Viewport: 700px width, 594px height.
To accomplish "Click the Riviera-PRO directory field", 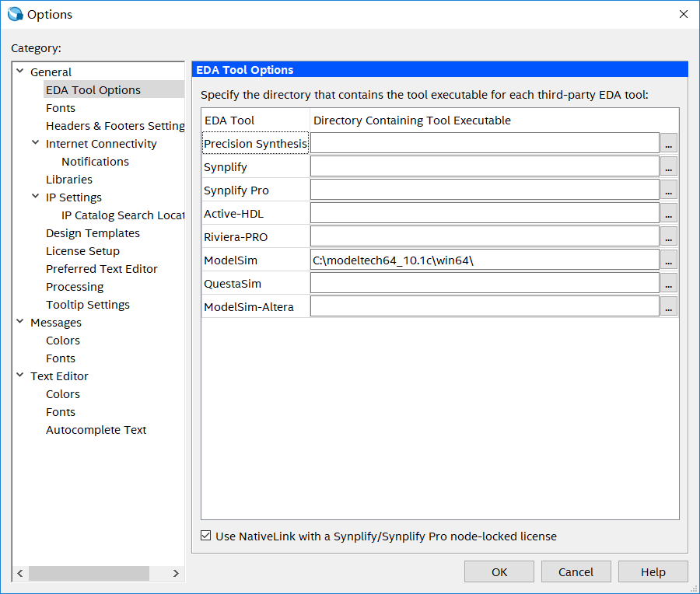I will (485, 236).
